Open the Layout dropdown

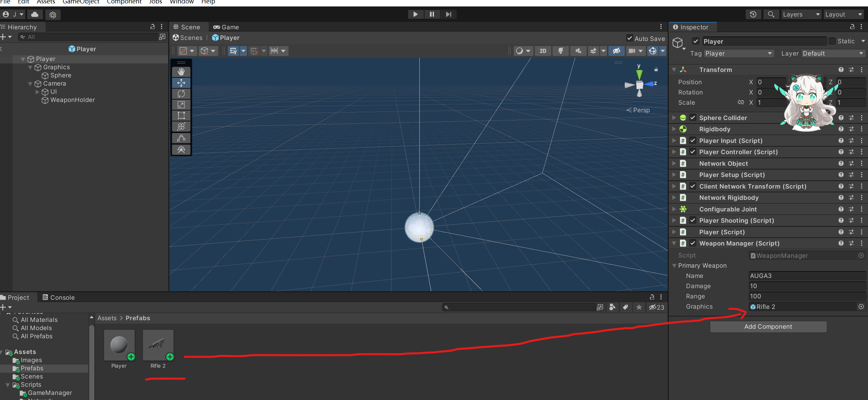[844, 14]
